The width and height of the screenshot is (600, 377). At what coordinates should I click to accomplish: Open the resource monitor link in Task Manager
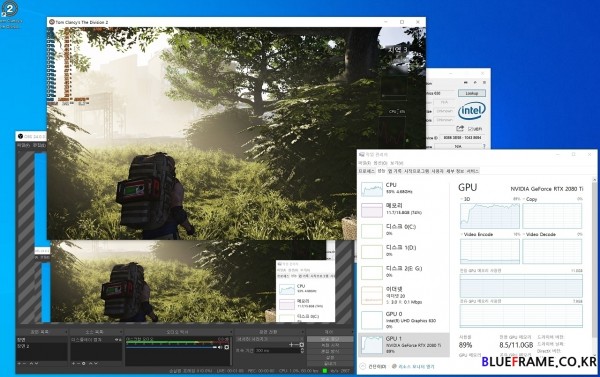click(414, 366)
